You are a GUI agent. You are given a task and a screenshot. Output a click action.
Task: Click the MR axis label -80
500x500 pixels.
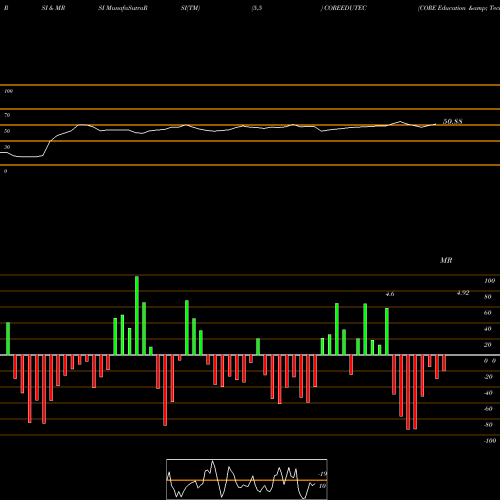point(488,425)
